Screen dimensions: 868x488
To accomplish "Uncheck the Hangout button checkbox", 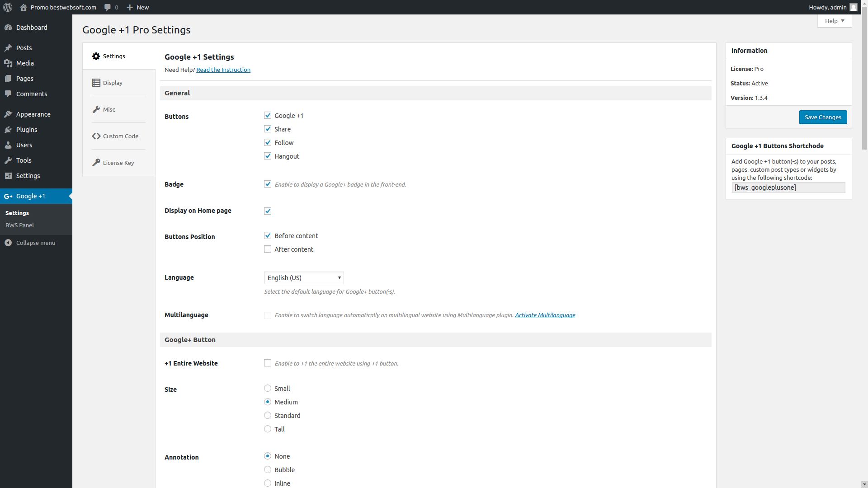I will [268, 156].
